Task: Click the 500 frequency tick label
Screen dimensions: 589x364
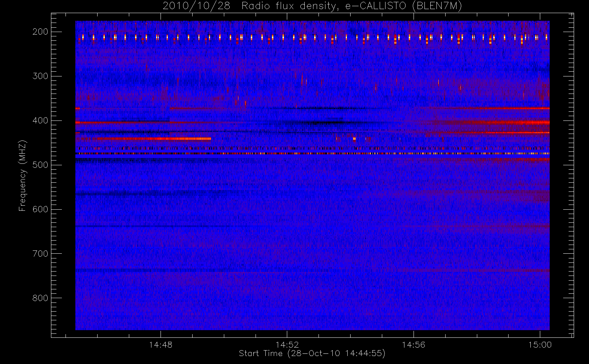Action: click(40, 165)
